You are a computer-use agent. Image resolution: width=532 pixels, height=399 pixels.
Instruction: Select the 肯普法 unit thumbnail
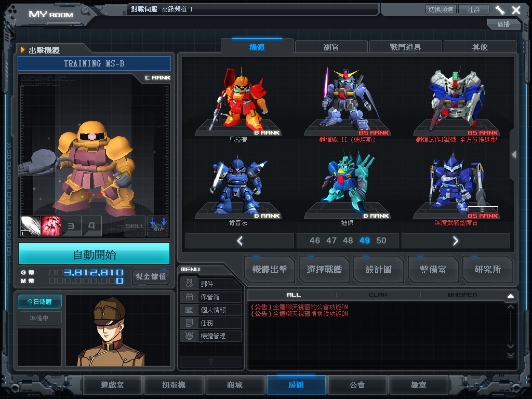click(x=239, y=185)
